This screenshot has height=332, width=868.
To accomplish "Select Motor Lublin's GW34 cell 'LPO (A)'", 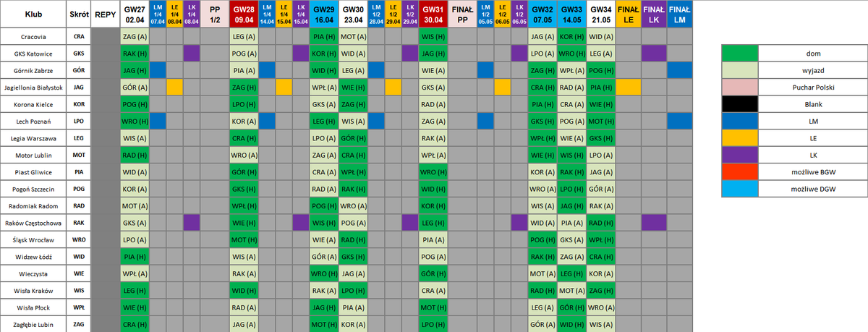I will pyautogui.click(x=601, y=155).
